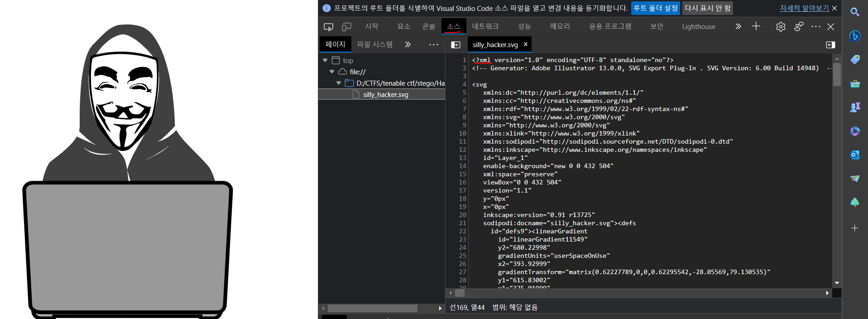This screenshot has width=868, height=319.
Task: Click the code line id="Layer_1"
Action: point(505,158)
